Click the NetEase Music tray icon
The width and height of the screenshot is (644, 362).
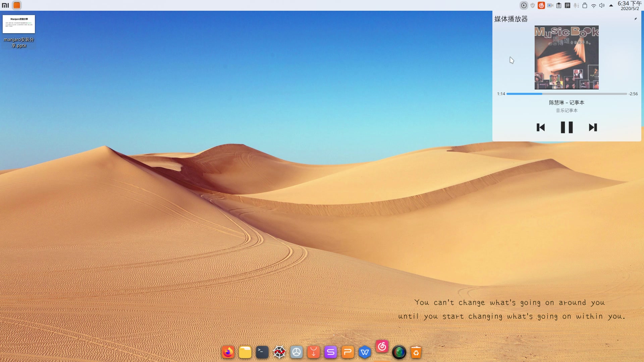point(541,5)
